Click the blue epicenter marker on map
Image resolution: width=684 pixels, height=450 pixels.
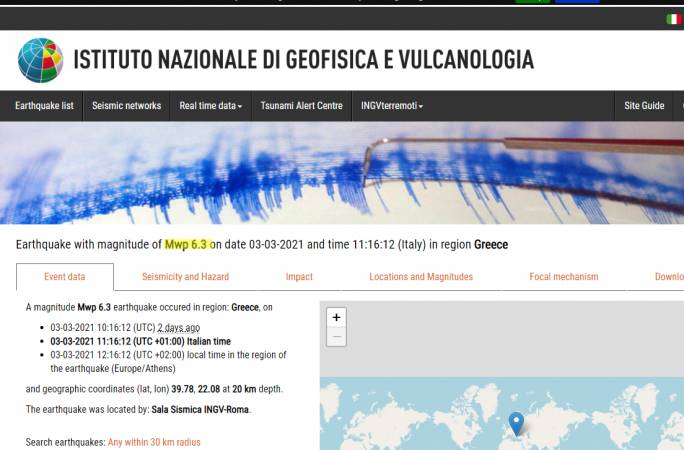click(x=516, y=423)
